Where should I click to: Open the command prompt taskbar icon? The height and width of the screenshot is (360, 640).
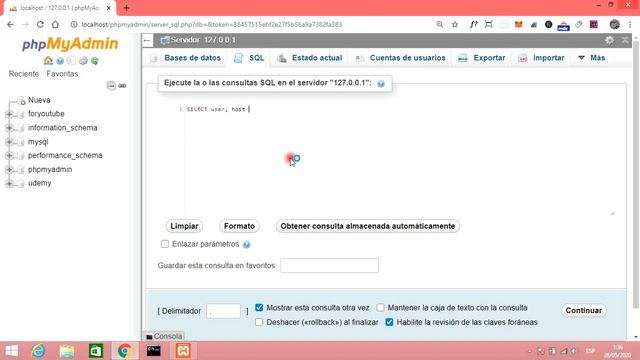tap(153, 351)
